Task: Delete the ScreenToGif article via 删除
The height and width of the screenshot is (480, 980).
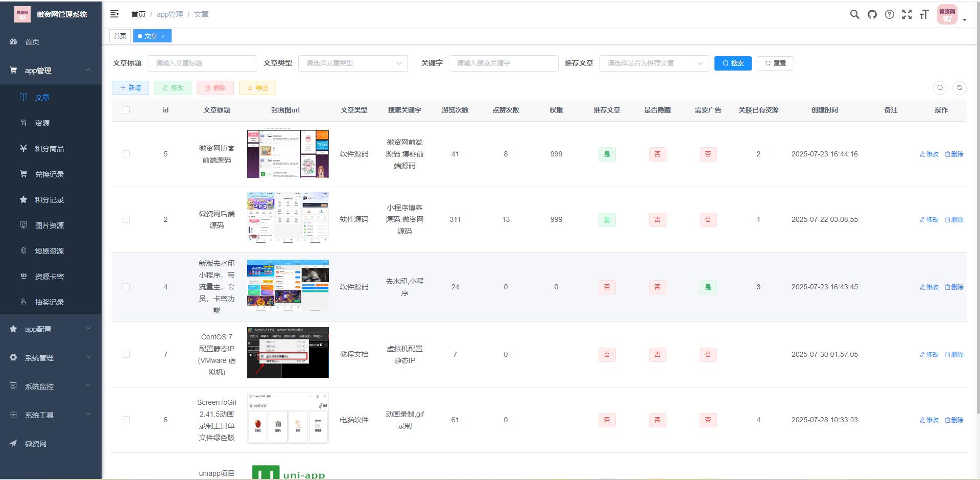Action: click(x=954, y=420)
